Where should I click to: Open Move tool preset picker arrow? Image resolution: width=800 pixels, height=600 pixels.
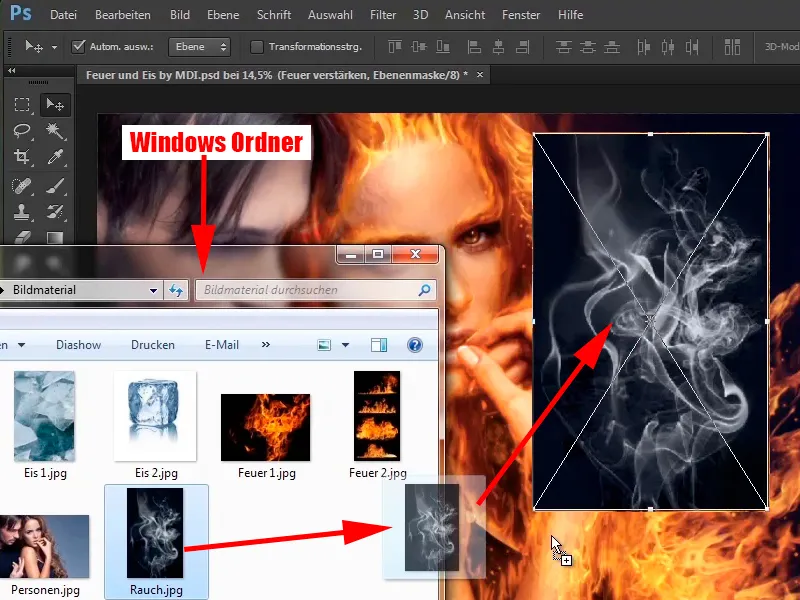click(54, 47)
